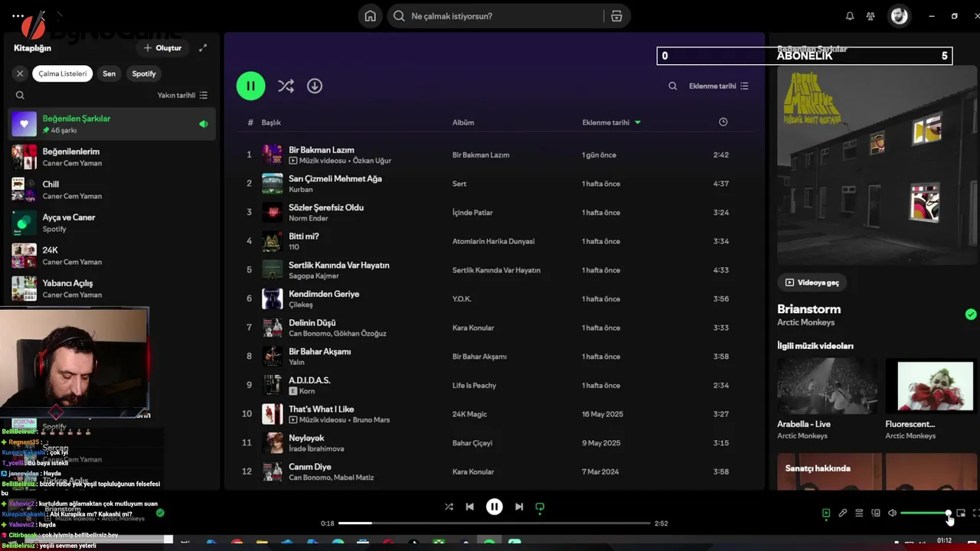The width and height of the screenshot is (980, 551).
Task: Click the Sözler Şerefsiz Oldu track cover
Action: click(x=272, y=212)
